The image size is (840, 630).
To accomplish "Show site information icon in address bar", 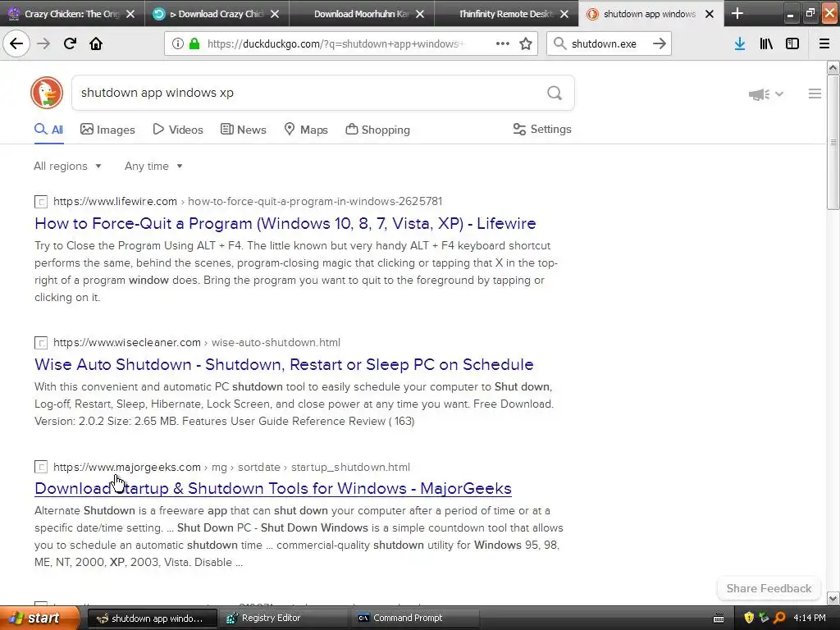I will click(x=177, y=43).
